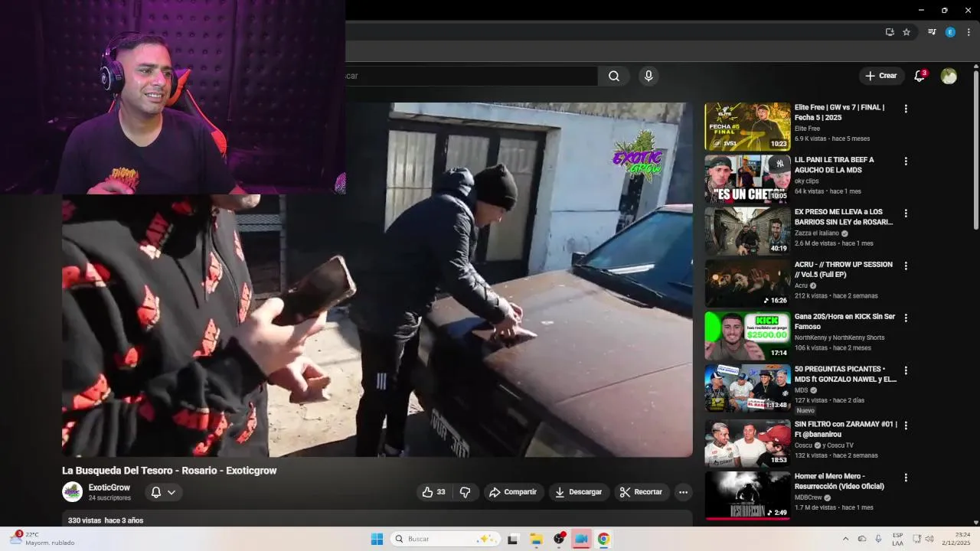Open File Explorer from taskbar

coord(536,539)
